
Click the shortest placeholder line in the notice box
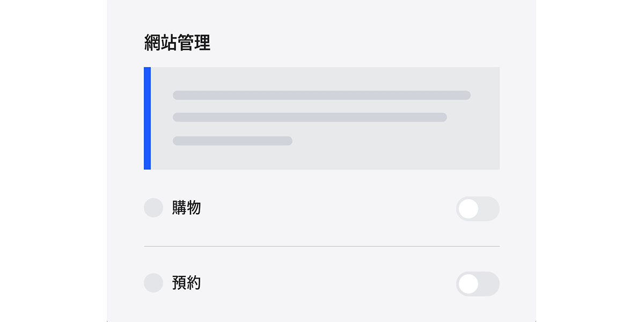[x=232, y=141]
